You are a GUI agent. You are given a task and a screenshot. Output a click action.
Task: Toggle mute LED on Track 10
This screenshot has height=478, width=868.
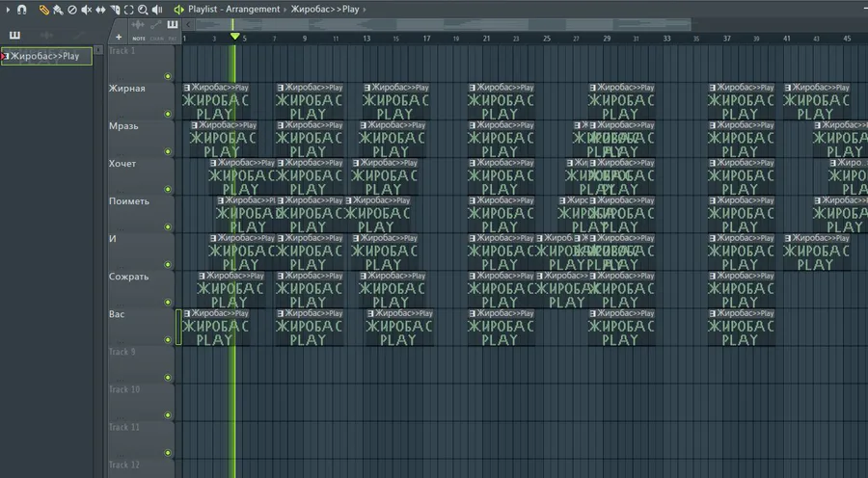pos(168,415)
